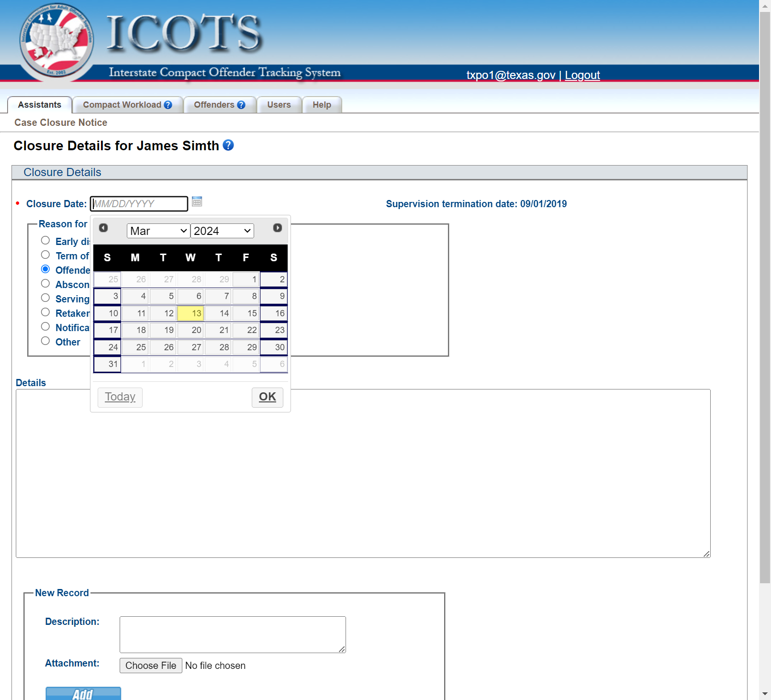Select the Notification radio option

[45, 326]
